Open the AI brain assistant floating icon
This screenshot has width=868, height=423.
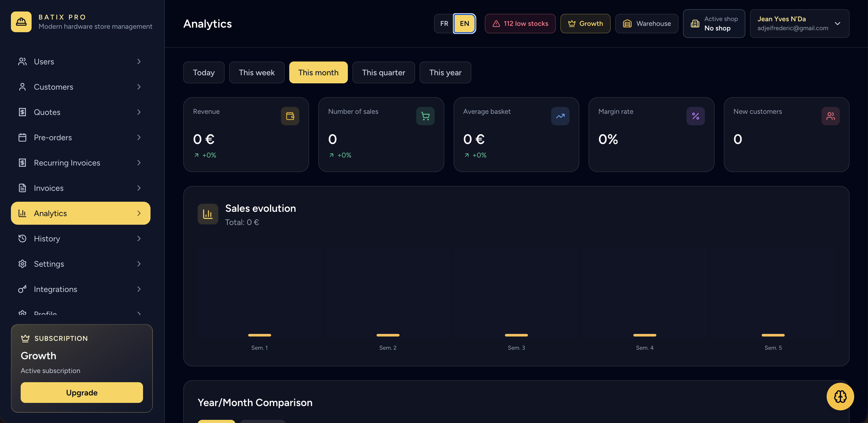840,396
